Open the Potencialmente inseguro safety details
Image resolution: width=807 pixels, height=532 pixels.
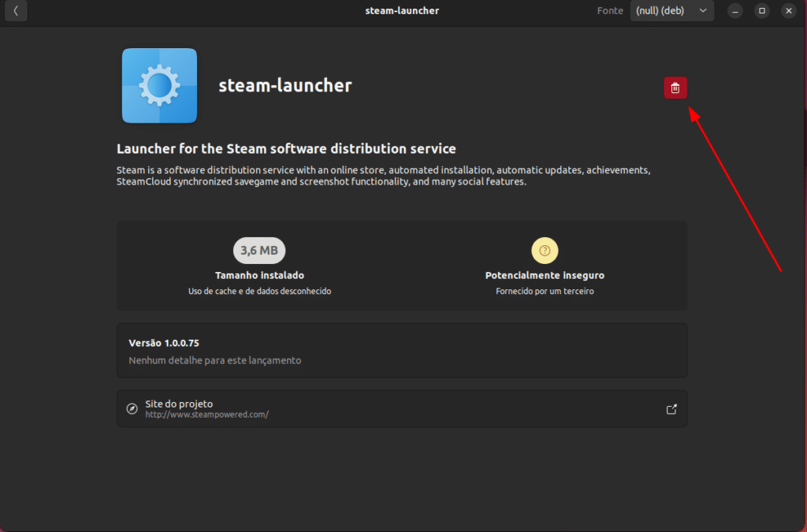click(545, 276)
